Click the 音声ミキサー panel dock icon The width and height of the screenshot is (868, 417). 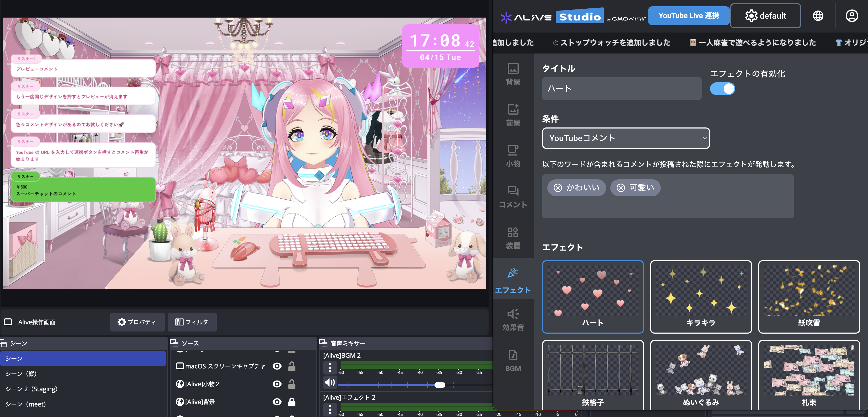(323, 343)
